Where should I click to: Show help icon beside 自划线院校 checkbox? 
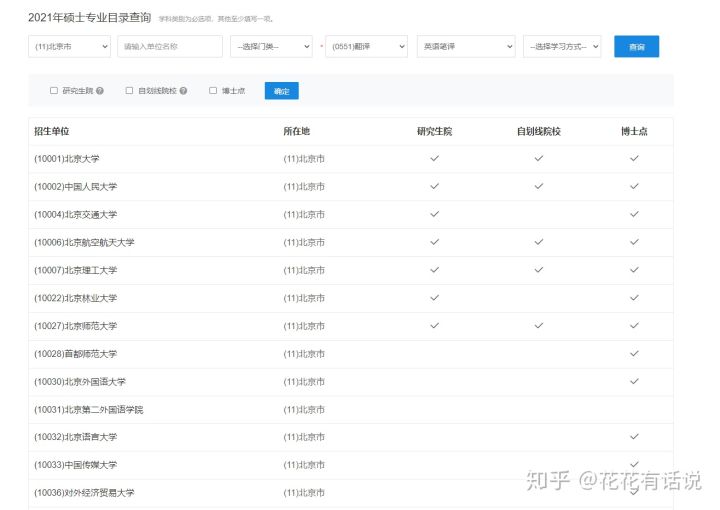[x=183, y=91]
